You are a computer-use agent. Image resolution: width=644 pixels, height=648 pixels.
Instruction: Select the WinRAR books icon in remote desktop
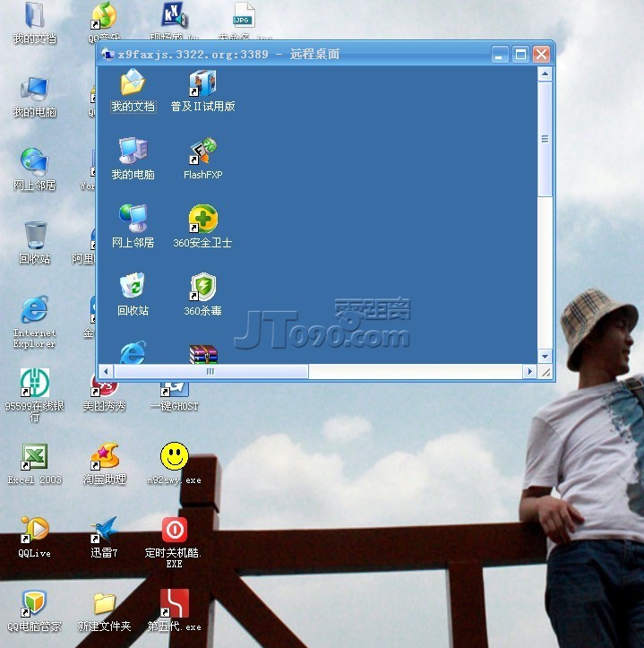pyautogui.click(x=202, y=354)
